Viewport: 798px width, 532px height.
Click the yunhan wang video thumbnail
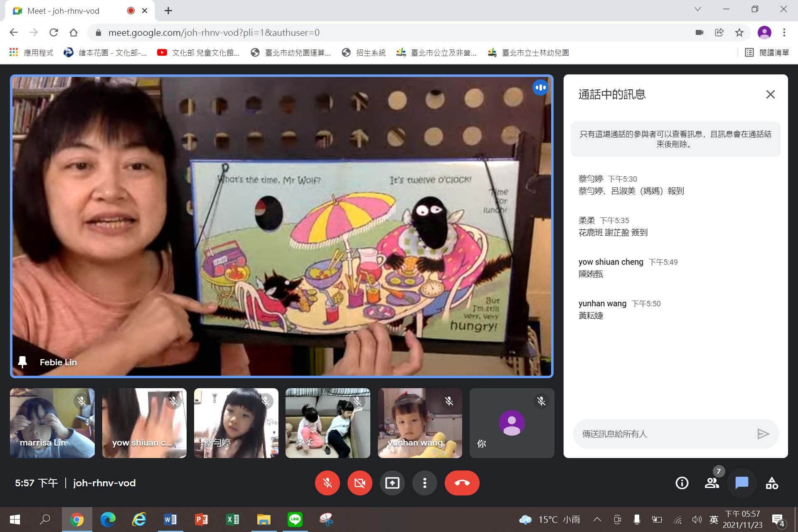(x=420, y=423)
